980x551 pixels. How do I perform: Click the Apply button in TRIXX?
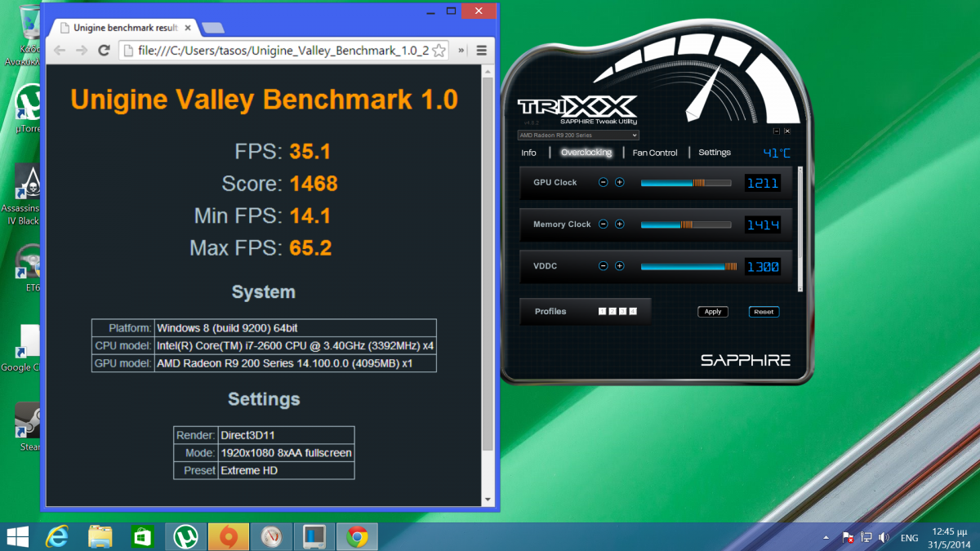[713, 312]
